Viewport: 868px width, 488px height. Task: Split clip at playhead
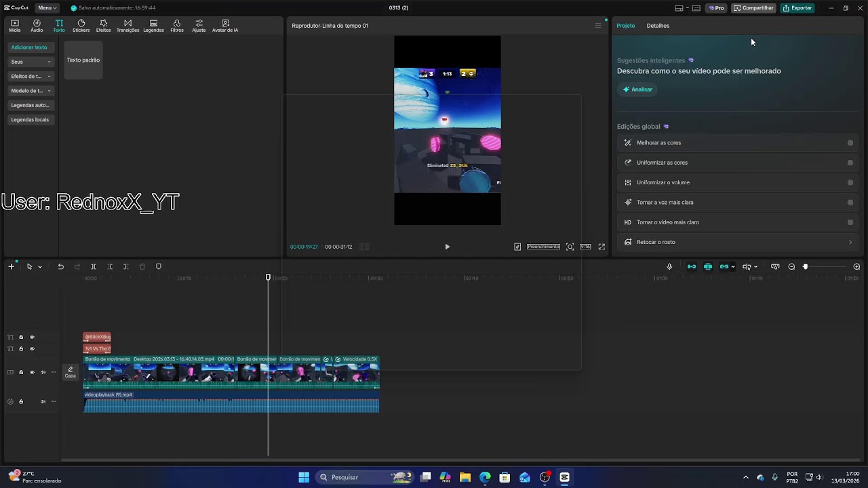pos(94,266)
